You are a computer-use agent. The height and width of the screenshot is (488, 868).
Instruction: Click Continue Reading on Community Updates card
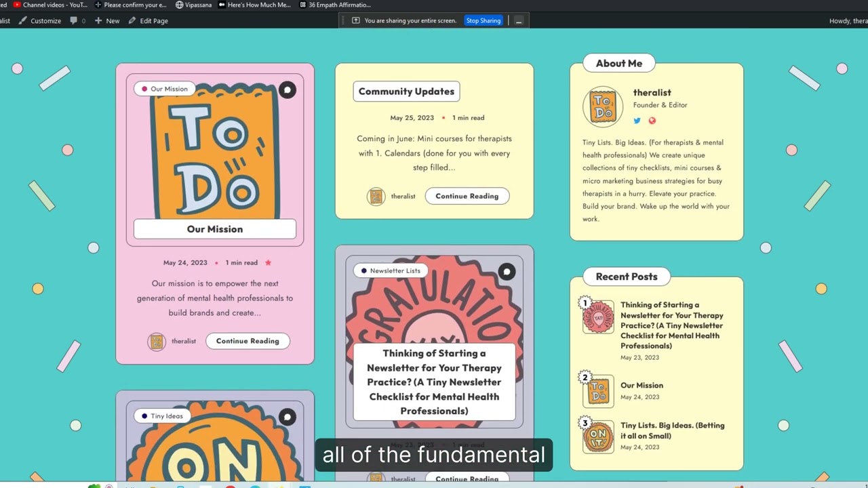[467, 196]
